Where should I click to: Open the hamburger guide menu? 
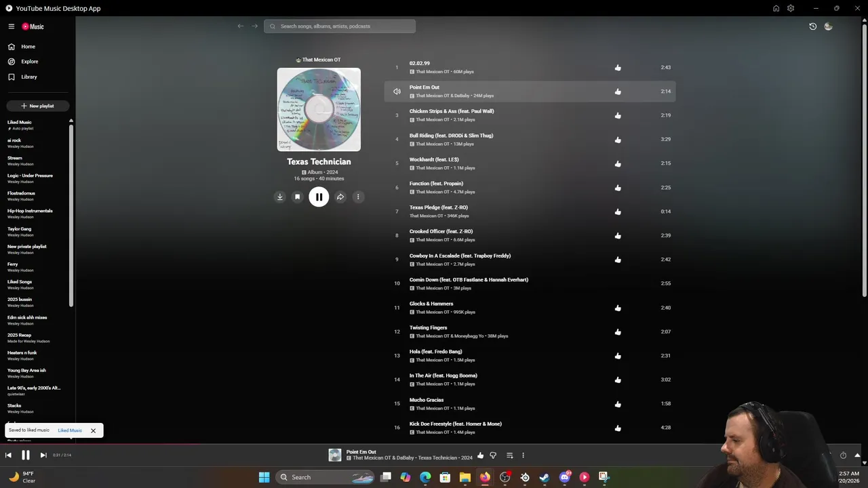pos(12,26)
